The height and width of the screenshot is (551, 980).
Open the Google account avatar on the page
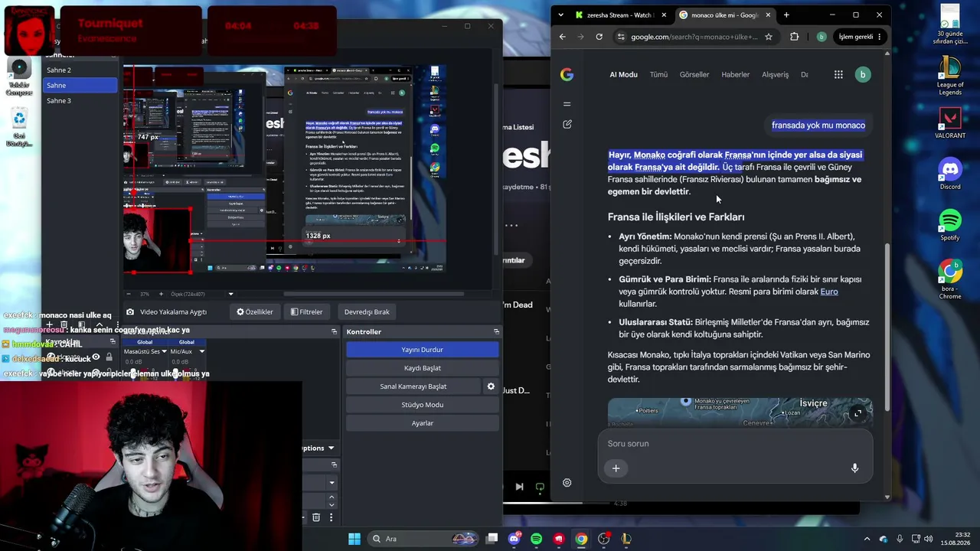point(863,74)
